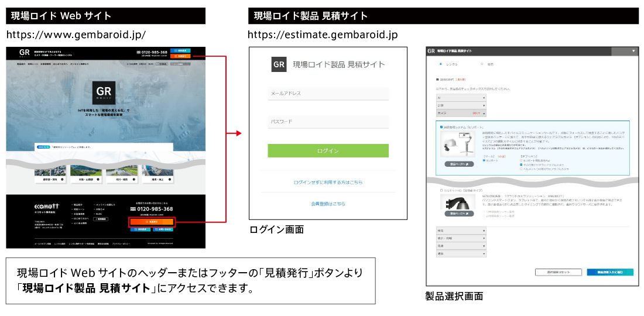Collapse the カメラ category section
This screenshot has height=316, width=644.
461,112
